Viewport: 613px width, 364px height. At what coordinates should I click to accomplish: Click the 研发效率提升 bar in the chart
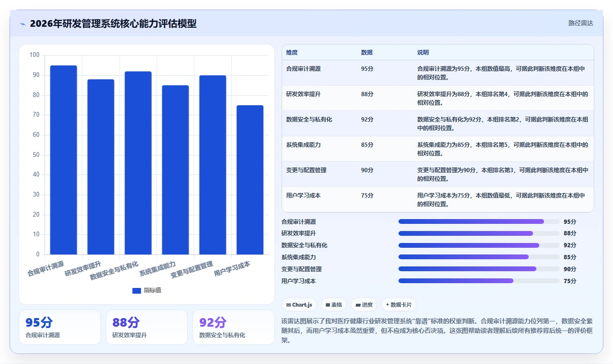coord(101,167)
